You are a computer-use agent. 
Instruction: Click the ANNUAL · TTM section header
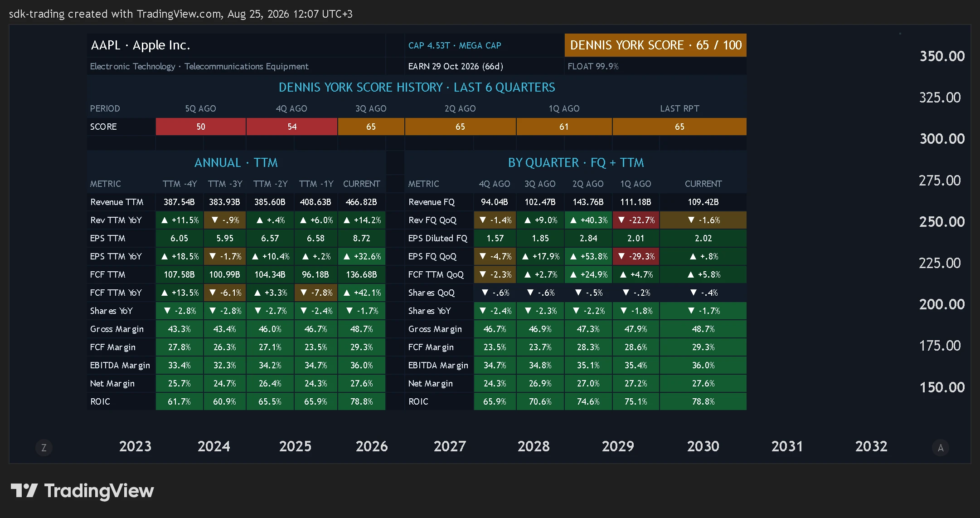[236, 162]
